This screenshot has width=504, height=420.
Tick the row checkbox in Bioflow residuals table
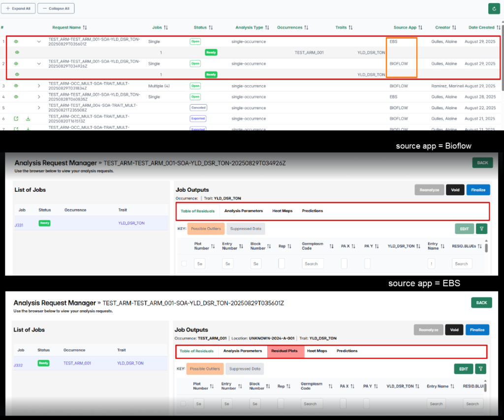[184, 264]
